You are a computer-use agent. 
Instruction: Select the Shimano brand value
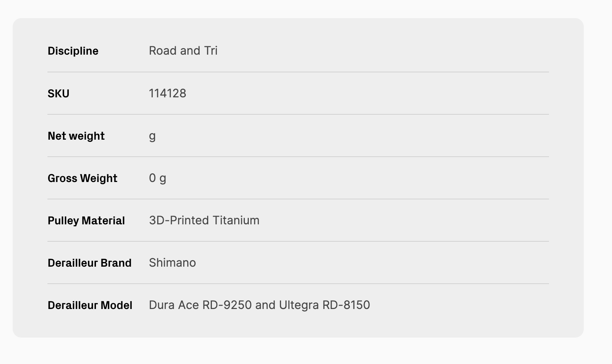tap(172, 263)
